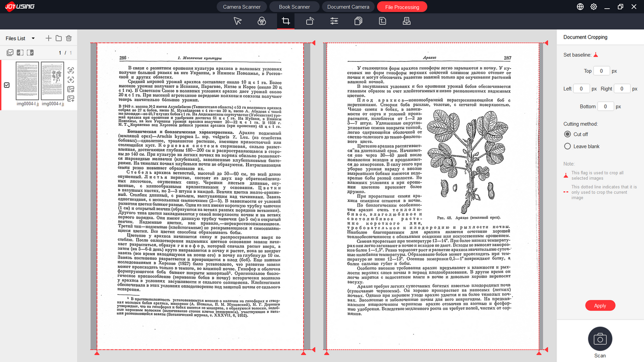This screenshot has width=644, height=362.
Task: Click the page 287 preview image
Action: pyautogui.click(x=432, y=196)
